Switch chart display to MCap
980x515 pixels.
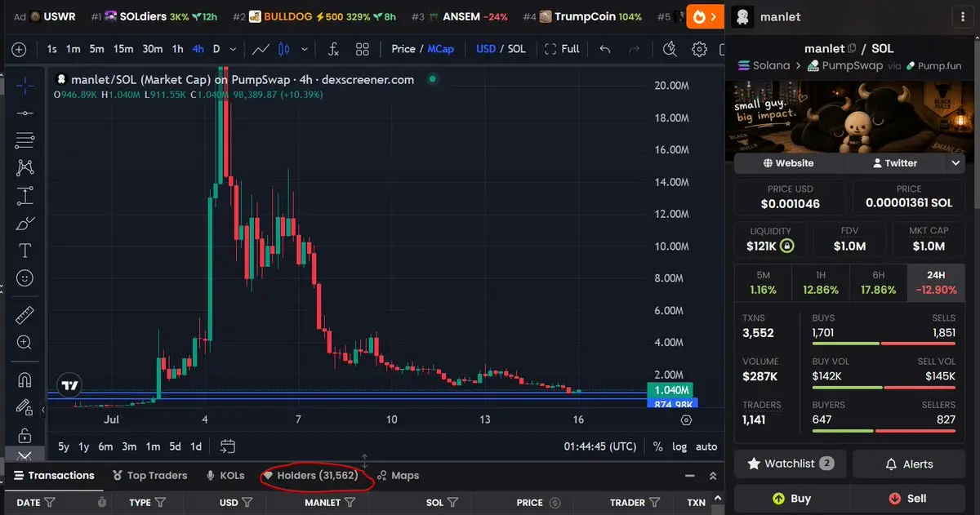(441, 49)
